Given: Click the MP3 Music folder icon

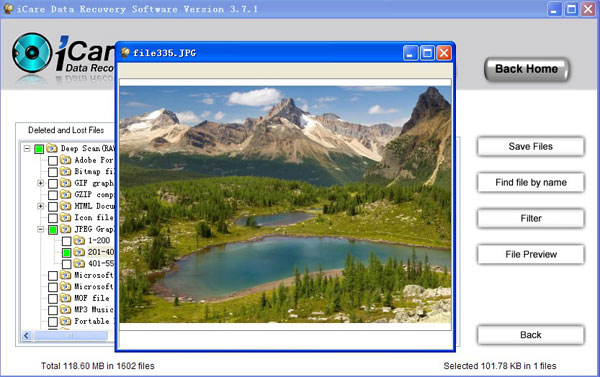Looking at the screenshot, I should [x=65, y=309].
